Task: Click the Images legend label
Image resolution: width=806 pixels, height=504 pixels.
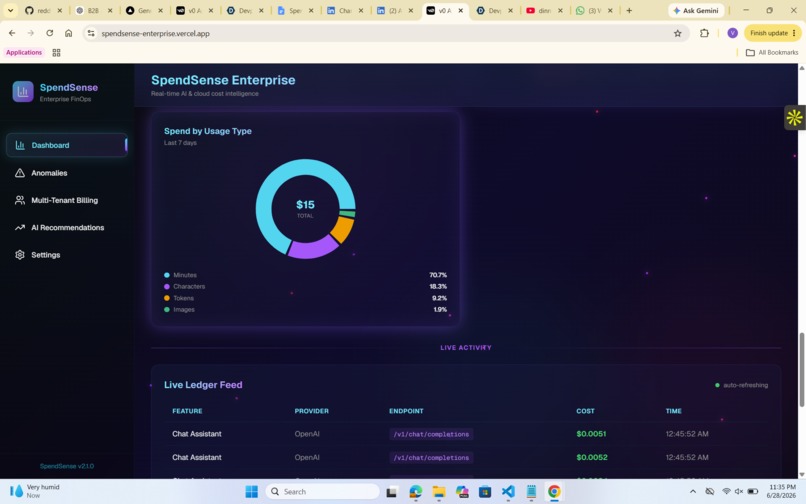Action: (184, 310)
